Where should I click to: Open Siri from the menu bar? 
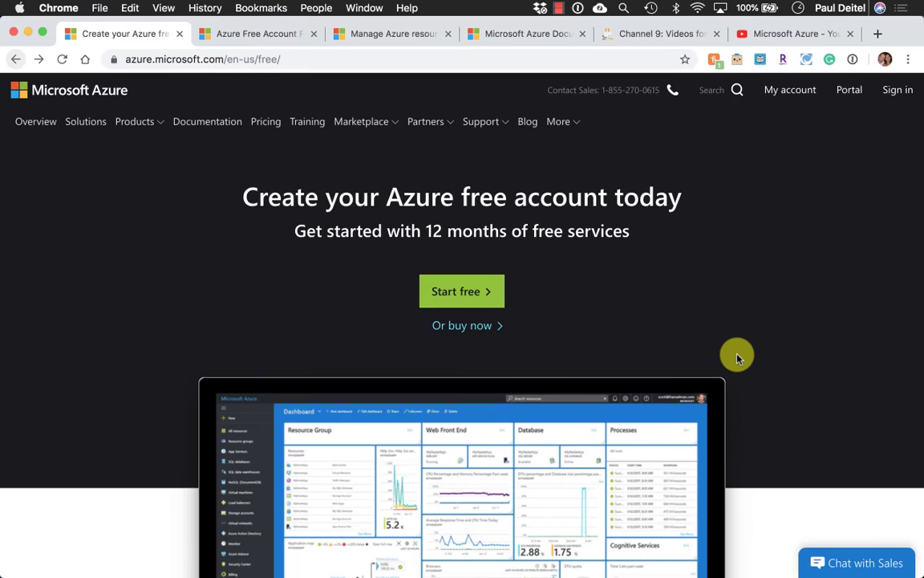[880, 8]
